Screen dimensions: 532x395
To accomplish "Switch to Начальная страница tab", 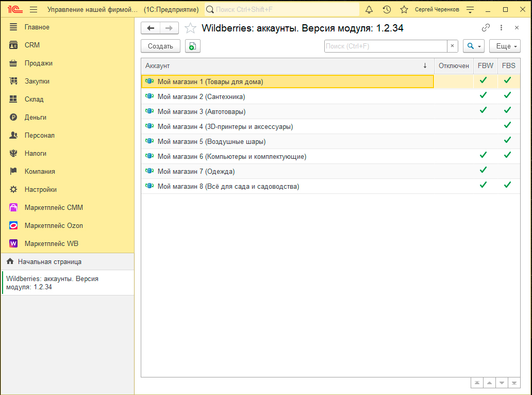I will click(49, 261).
